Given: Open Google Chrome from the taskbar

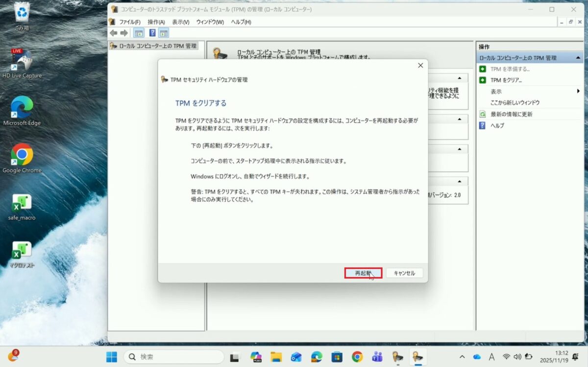Looking at the screenshot, I should tap(356, 357).
